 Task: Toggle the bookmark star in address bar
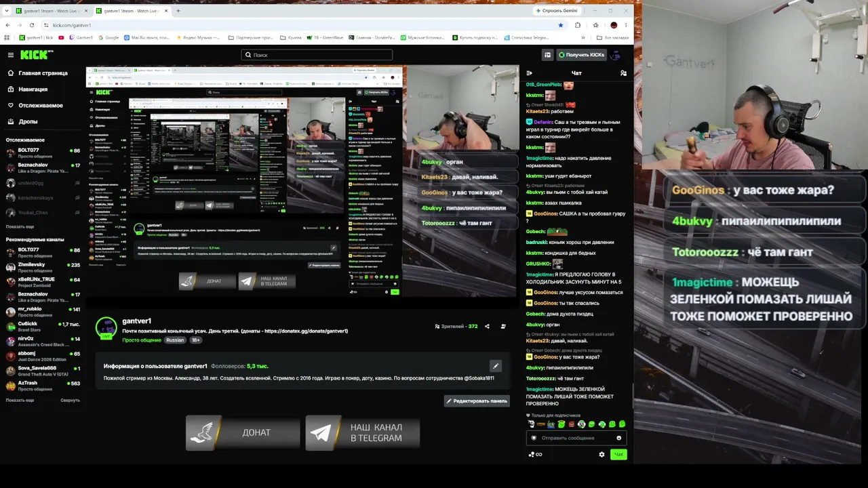pos(560,25)
